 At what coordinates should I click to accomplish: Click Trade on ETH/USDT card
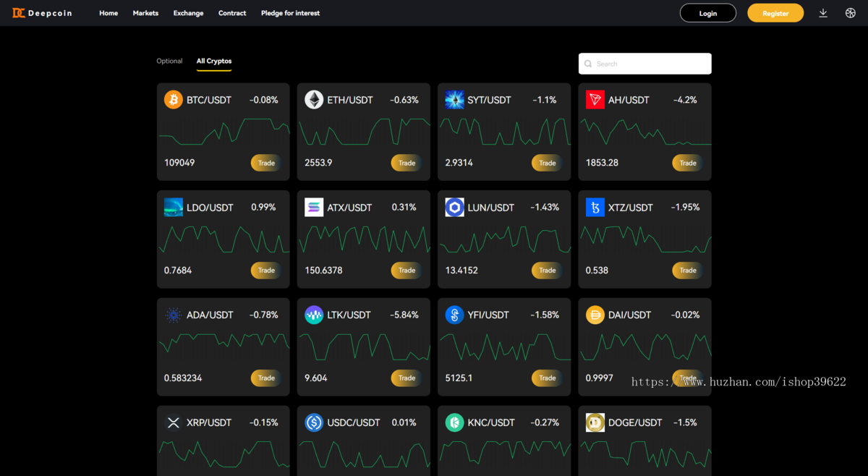(x=407, y=163)
